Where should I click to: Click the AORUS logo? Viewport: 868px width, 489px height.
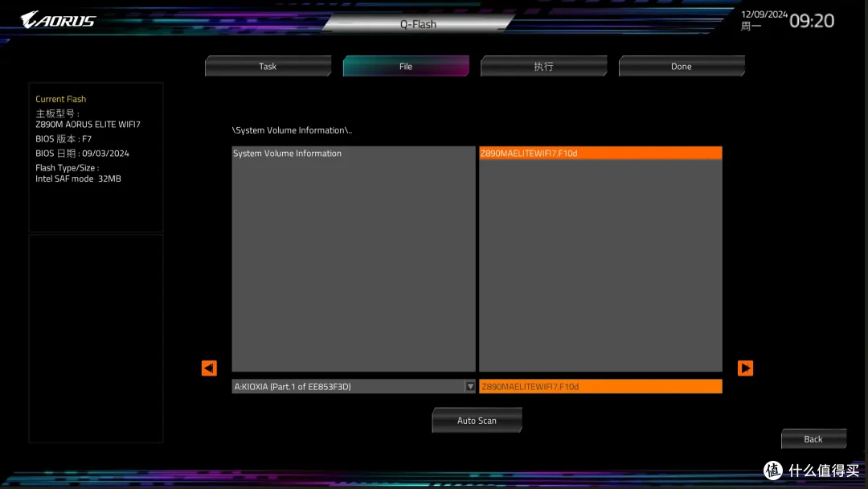tap(58, 20)
